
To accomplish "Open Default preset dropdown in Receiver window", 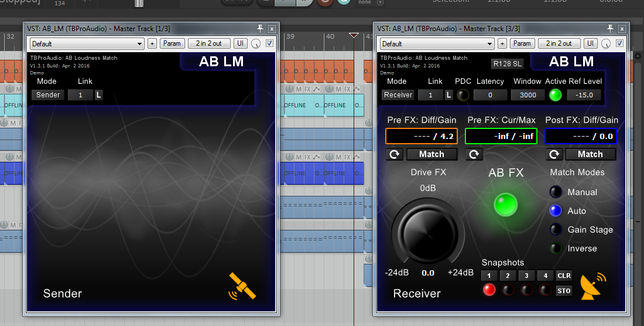I will point(437,43).
